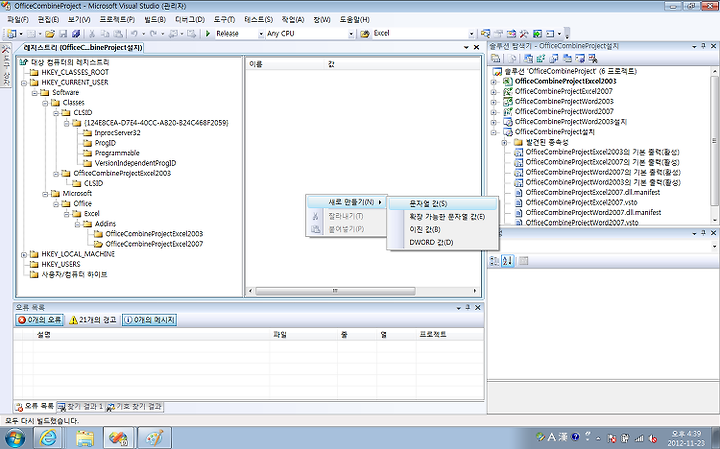Open Internet Explorer from the taskbar
The width and height of the screenshot is (720, 449).
pos(48,438)
